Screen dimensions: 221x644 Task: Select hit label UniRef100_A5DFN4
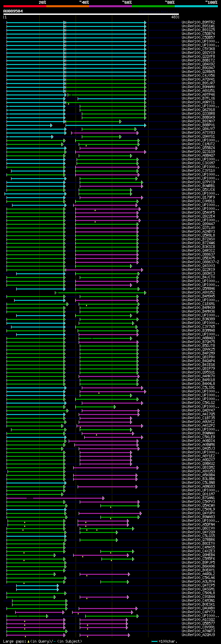point(198,525)
